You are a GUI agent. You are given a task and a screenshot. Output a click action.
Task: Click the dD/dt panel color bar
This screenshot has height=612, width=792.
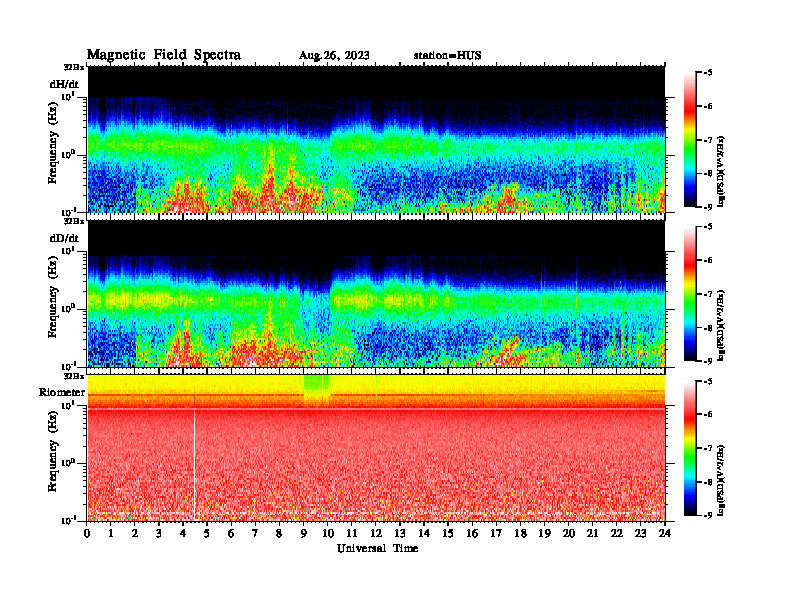(x=690, y=294)
